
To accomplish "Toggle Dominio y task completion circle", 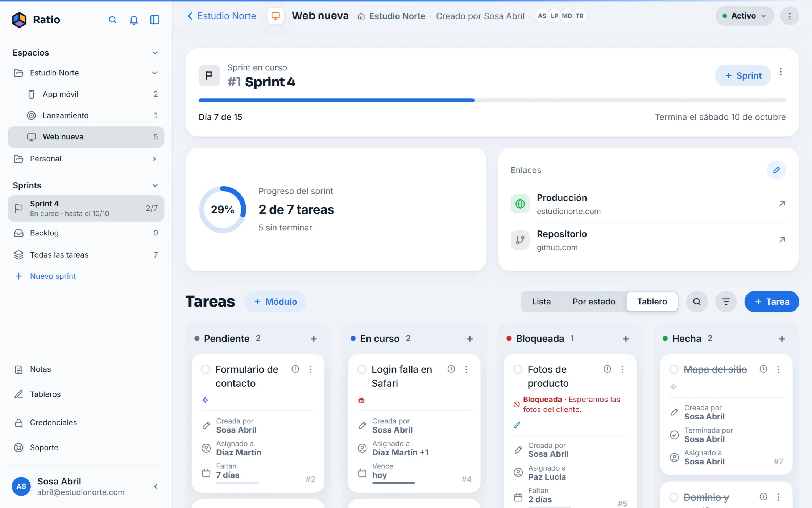I will tap(674, 497).
